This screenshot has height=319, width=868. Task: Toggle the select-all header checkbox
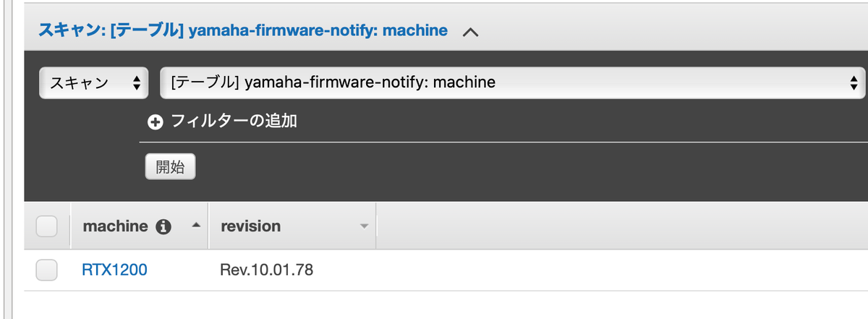click(x=46, y=226)
